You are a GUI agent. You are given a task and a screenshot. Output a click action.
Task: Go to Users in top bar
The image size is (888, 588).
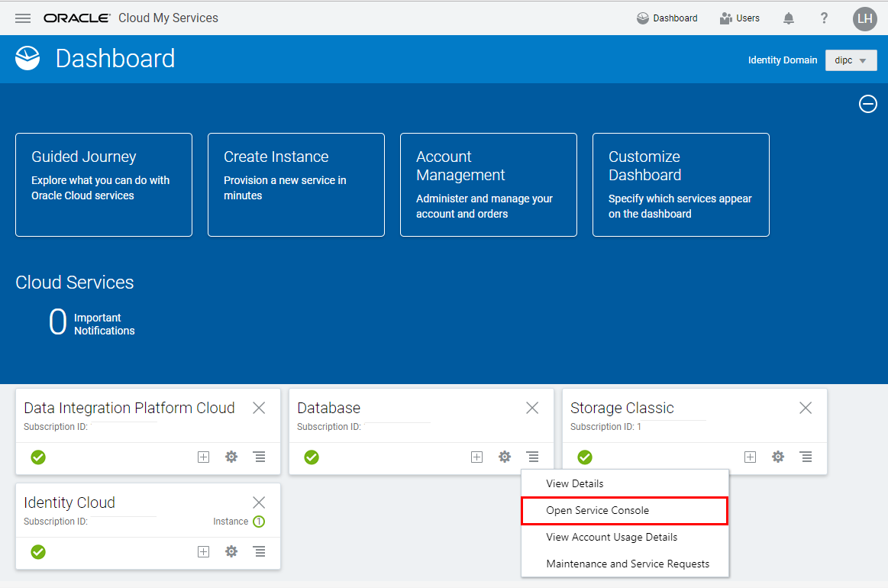(x=739, y=18)
